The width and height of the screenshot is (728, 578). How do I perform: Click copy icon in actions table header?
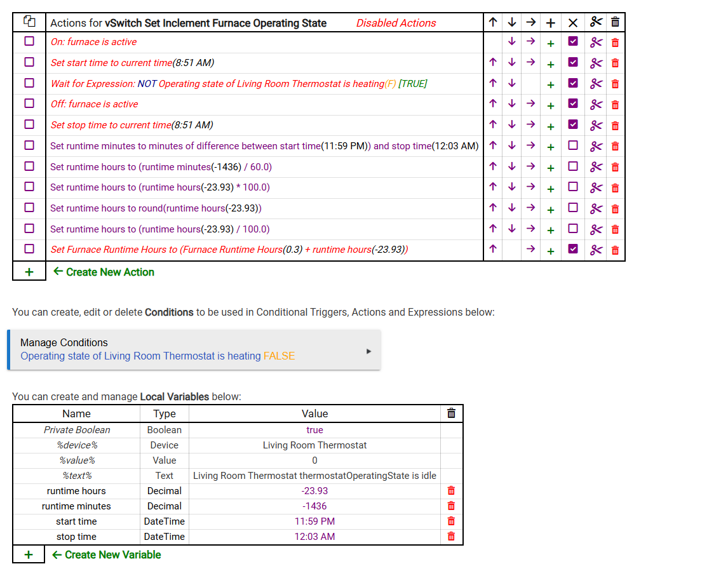tap(29, 22)
